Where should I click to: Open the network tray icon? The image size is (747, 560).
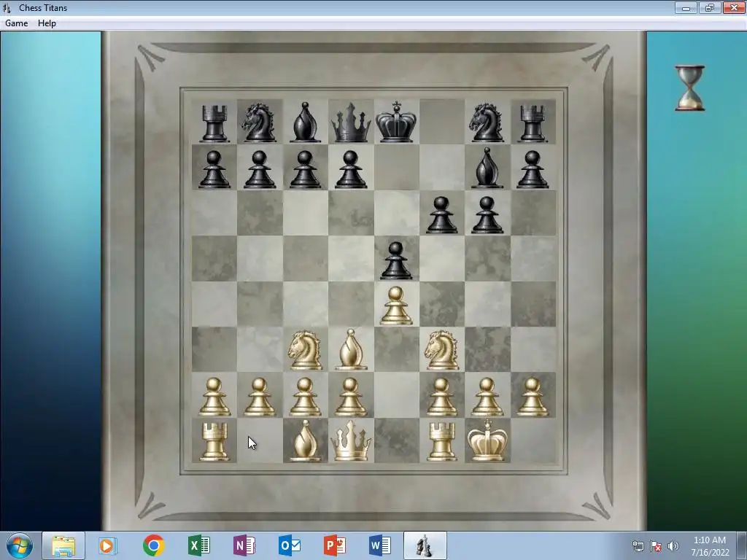coord(638,546)
